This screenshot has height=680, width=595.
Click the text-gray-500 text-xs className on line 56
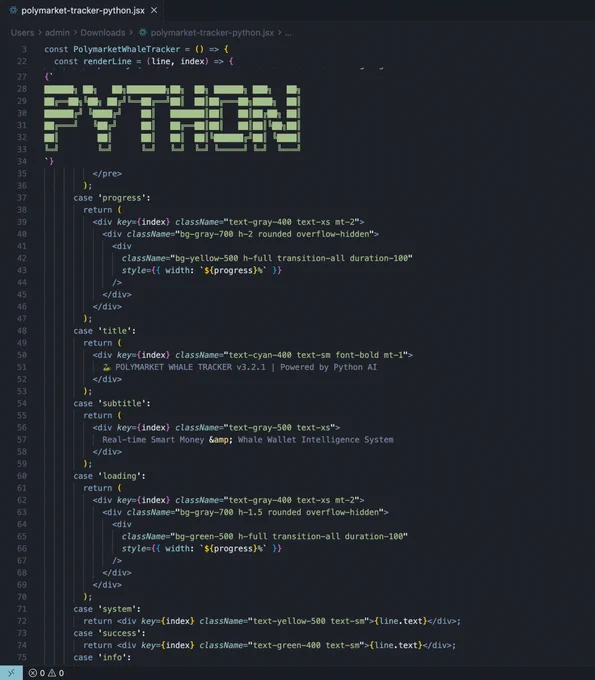click(x=279, y=428)
